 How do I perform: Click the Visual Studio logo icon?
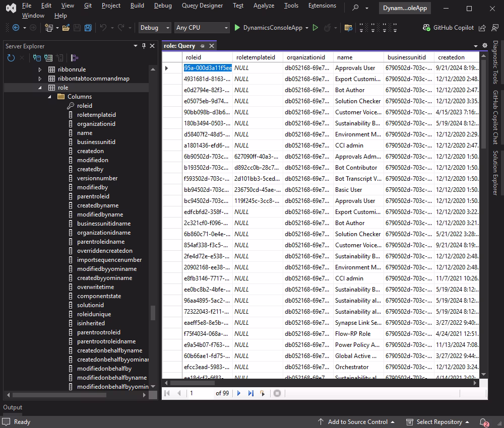(11, 8)
